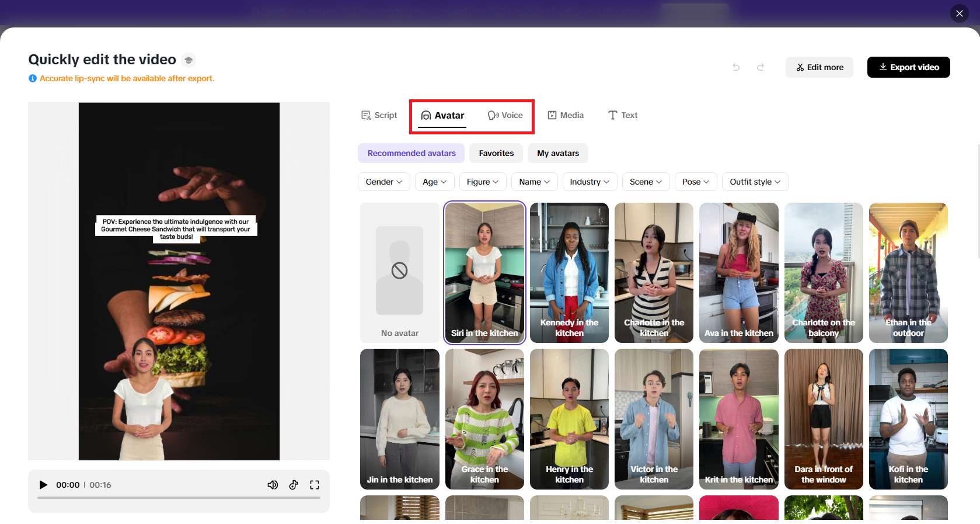
Task: Expand the Outfit style dropdown
Action: pos(755,182)
